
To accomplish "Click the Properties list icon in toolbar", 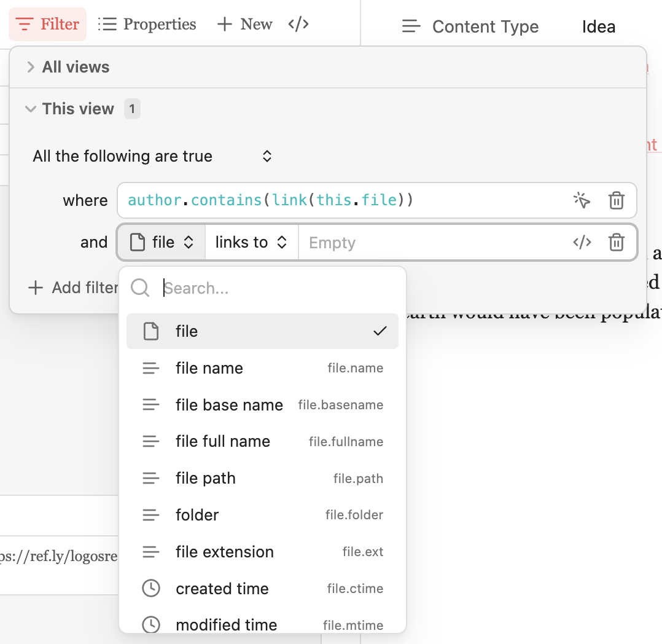I will tap(107, 25).
